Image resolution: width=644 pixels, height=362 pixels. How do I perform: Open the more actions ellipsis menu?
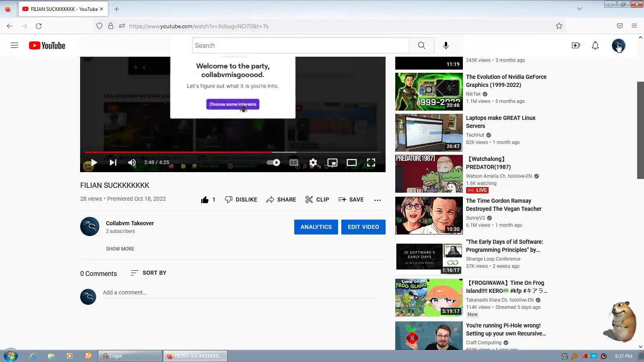tap(378, 200)
